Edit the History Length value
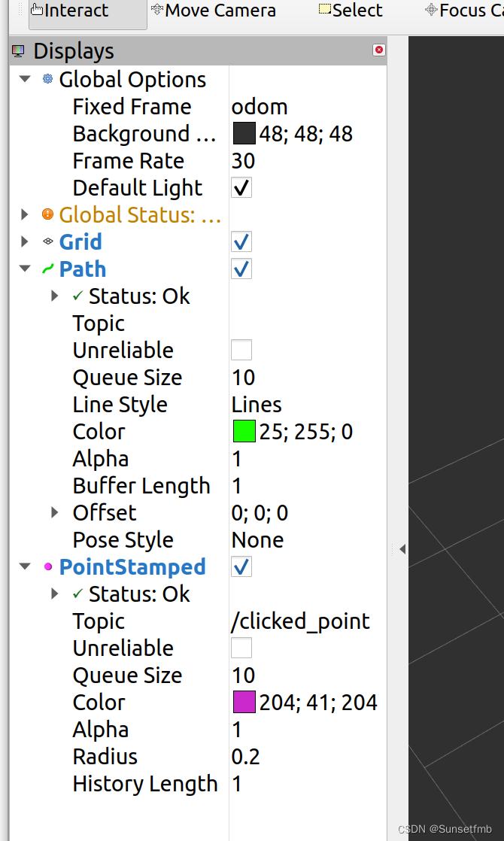 click(236, 784)
